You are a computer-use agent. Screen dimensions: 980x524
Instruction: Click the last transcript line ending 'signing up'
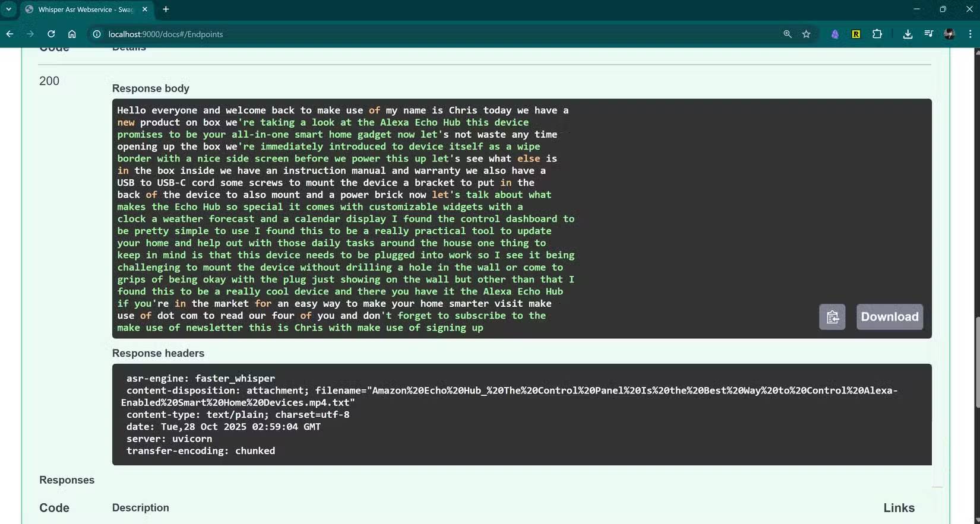coord(300,328)
